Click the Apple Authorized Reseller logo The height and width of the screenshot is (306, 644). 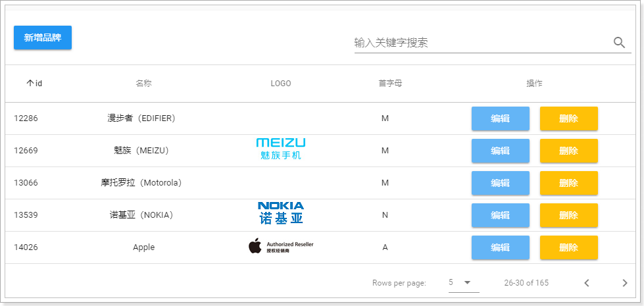tap(281, 247)
